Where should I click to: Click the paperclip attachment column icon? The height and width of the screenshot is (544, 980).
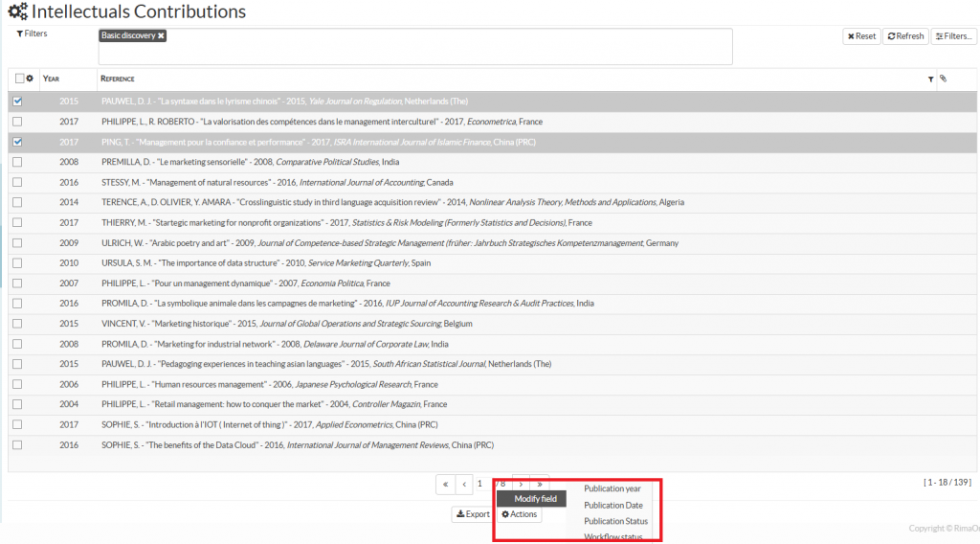(943, 79)
